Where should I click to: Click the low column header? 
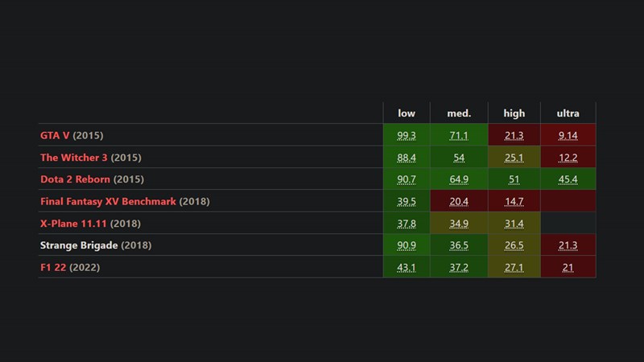pyautogui.click(x=407, y=113)
